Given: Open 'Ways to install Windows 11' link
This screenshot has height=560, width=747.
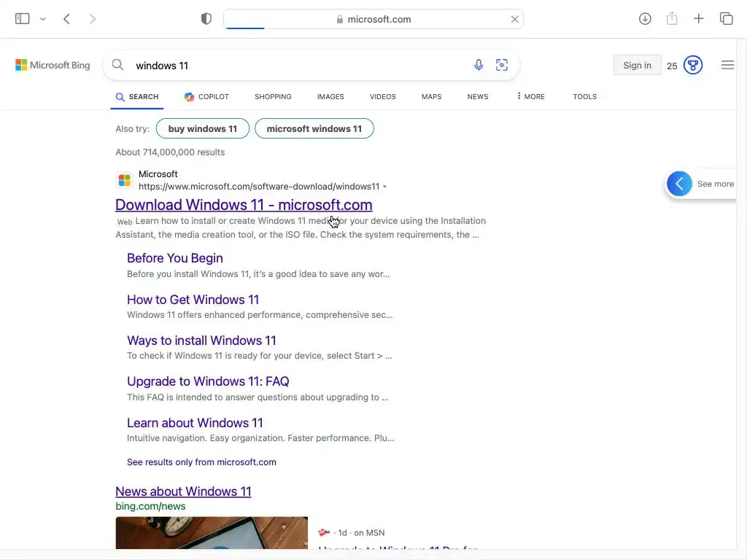Looking at the screenshot, I should 201,341.
